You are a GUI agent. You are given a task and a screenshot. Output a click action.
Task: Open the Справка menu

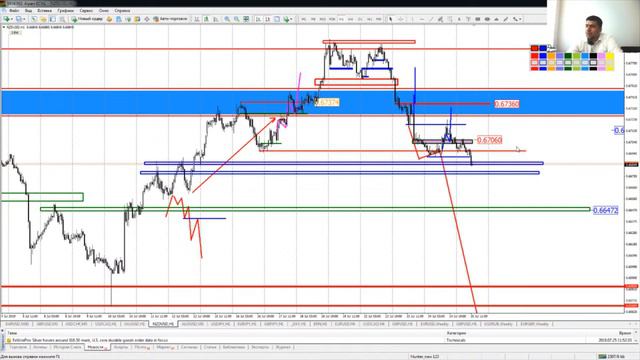click(122, 11)
